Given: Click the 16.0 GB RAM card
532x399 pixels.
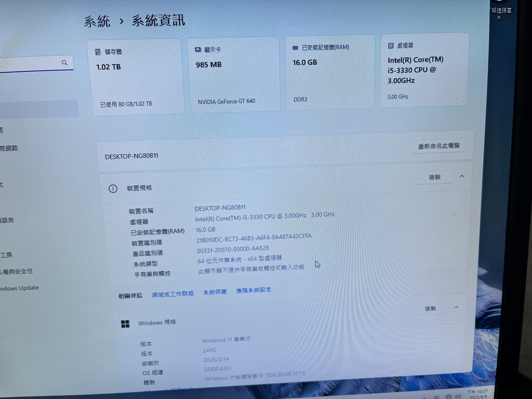Looking at the screenshot, I should 330,72.
